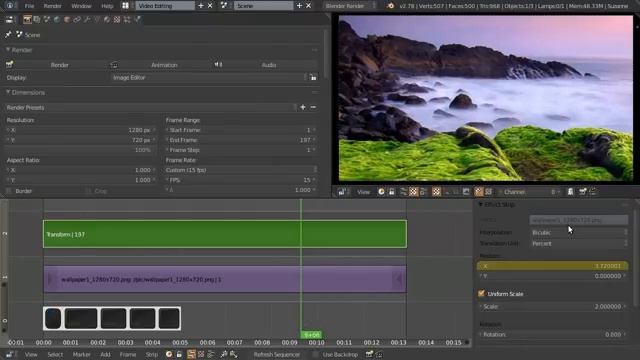Open properties editor type selector
Image resolution: width=640 pixels, height=360 pixels.
pyautogui.click(x=9, y=20)
